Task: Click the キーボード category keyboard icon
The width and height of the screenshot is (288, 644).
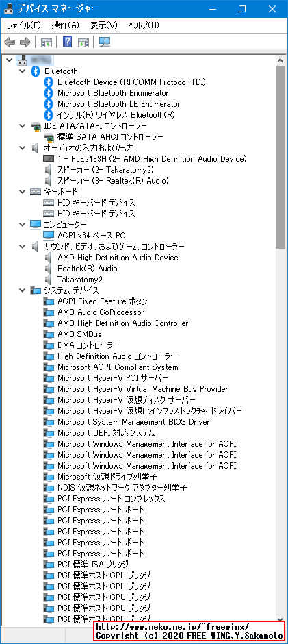Action: pos(36,191)
